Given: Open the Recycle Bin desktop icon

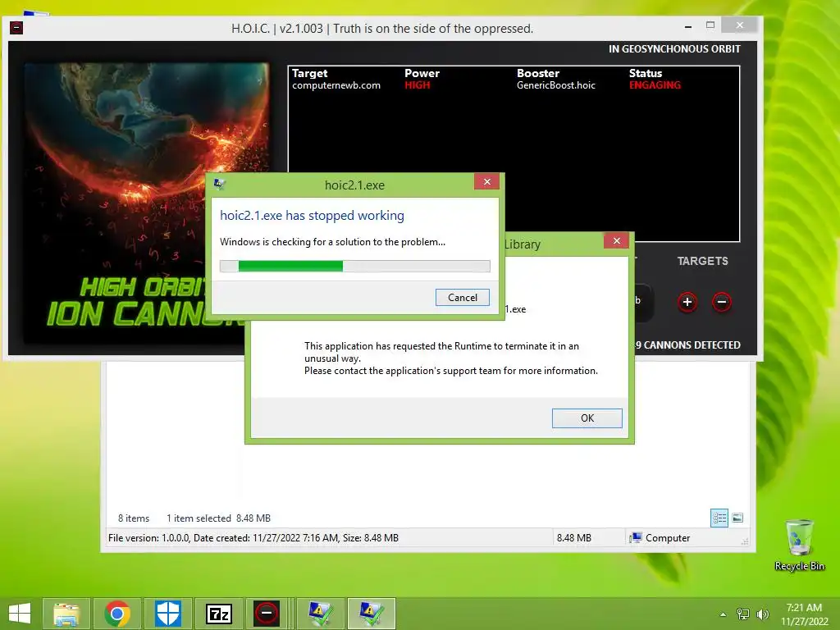Looking at the screenshot, I should coord(799,546).
